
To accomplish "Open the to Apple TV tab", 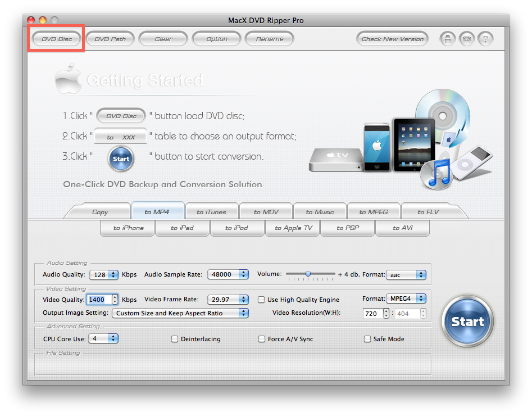I will [293, 228].
